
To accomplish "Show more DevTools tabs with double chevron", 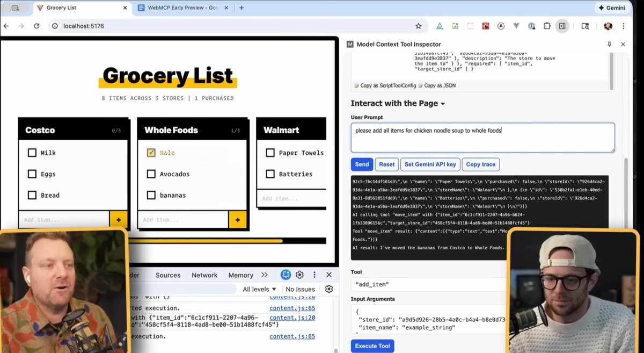I will tap(264, 275).
